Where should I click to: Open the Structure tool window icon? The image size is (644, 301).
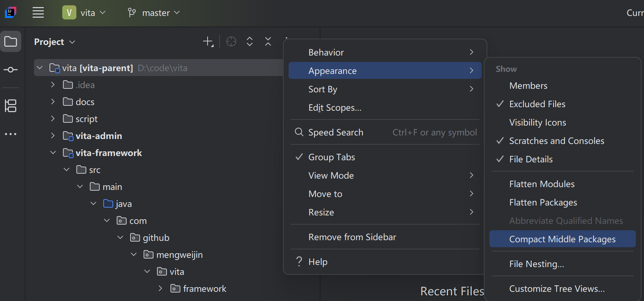coord(11,105)
